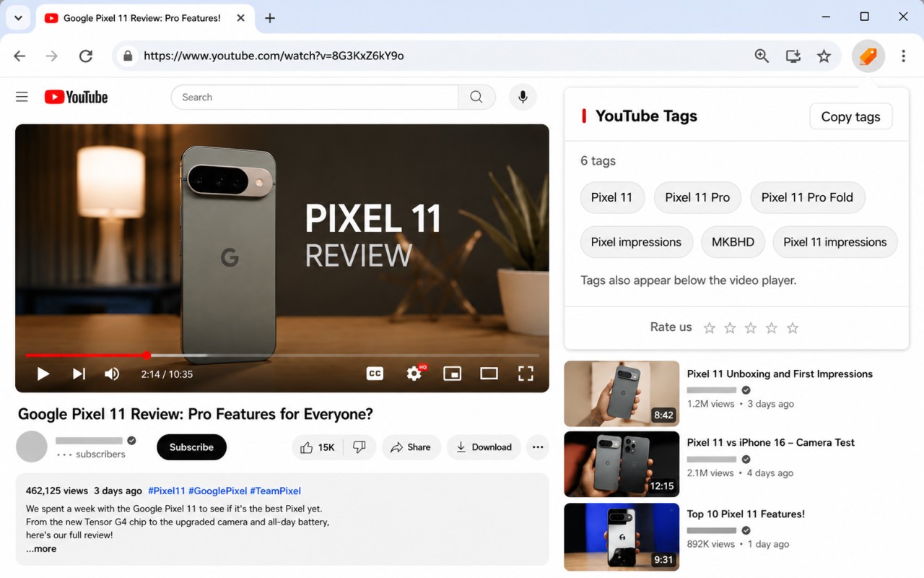The image size is (924, 578).
Task: Subscribe to the channel
Action: click(x=191, y=447)
